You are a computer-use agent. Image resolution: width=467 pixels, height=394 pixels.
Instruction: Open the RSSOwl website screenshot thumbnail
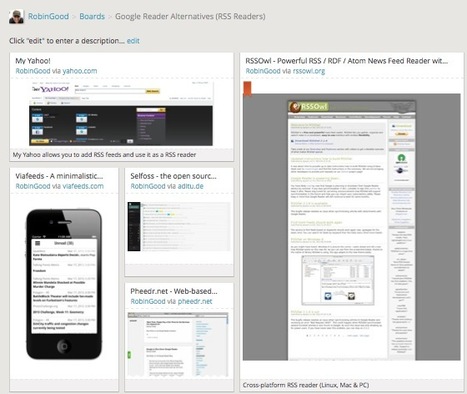pyautogui.click(x=352, y=227)
